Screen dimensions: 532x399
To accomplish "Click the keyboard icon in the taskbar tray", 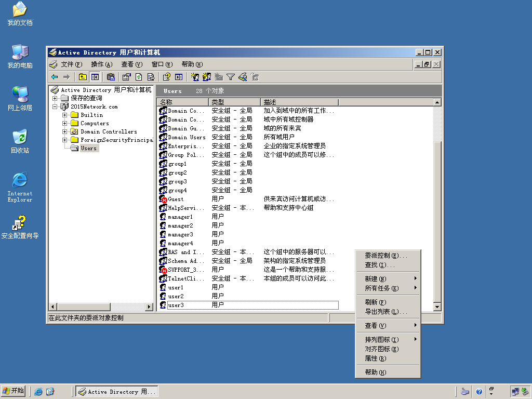I will pos(465,392).
